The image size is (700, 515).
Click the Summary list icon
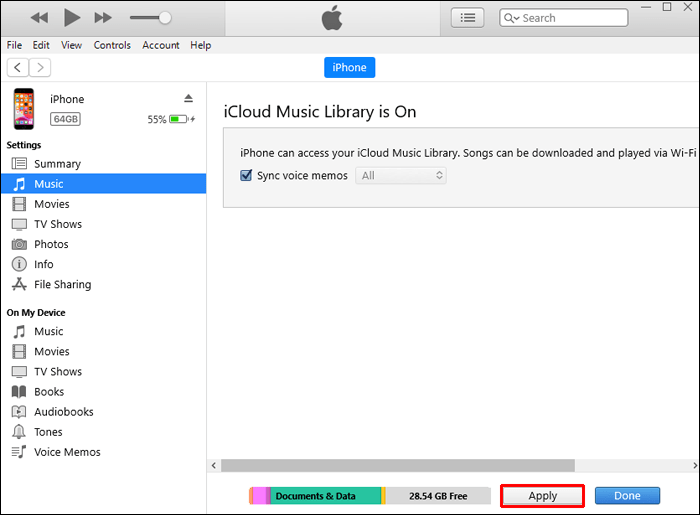[19, 163]
